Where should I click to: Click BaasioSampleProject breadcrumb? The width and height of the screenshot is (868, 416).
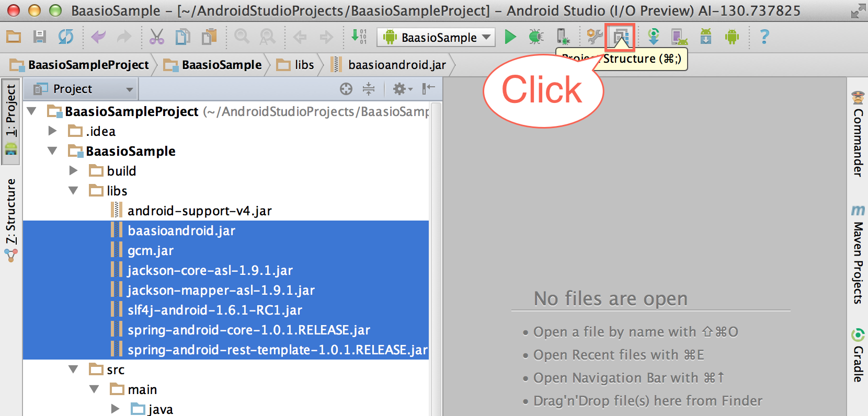coord(79,65)
